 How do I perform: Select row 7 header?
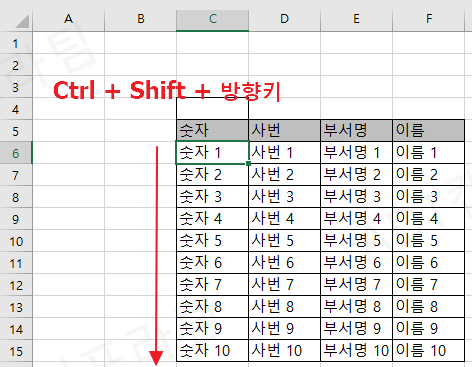tap(16, 175)
